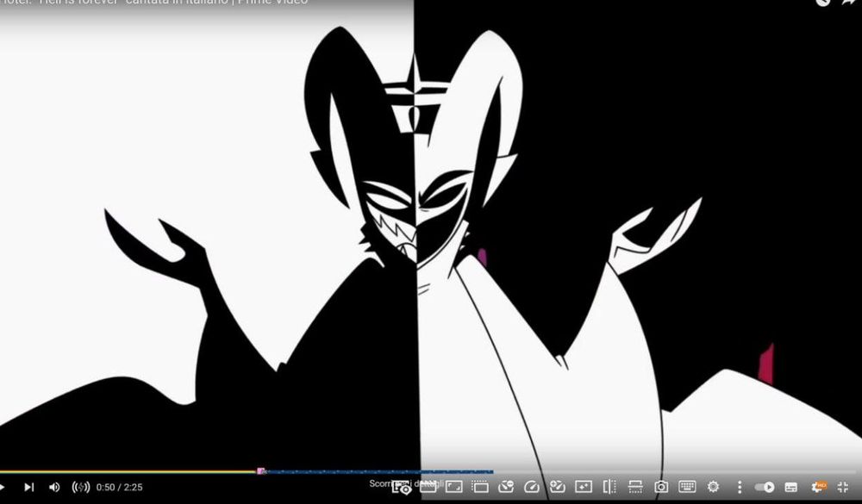Open the plain speedometer playback speed icon
The width and height of the screenshot is (862, 504).
point(532,487)
